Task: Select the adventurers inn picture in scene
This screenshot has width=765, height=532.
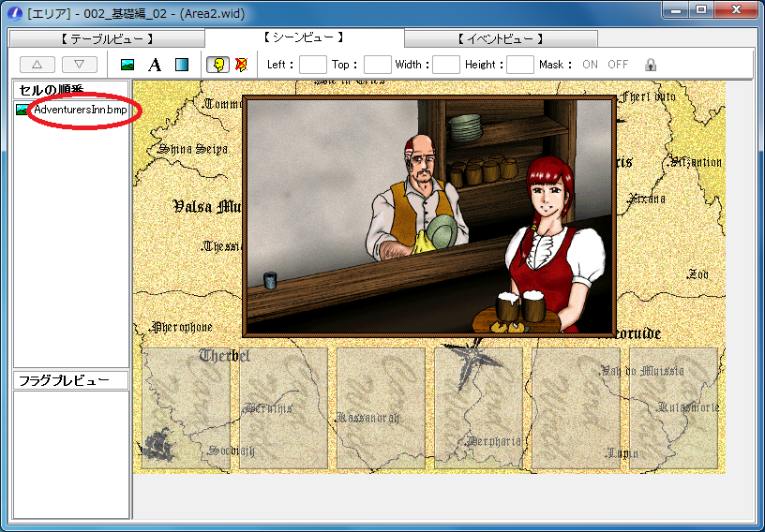Action: [x=429, y=216]
